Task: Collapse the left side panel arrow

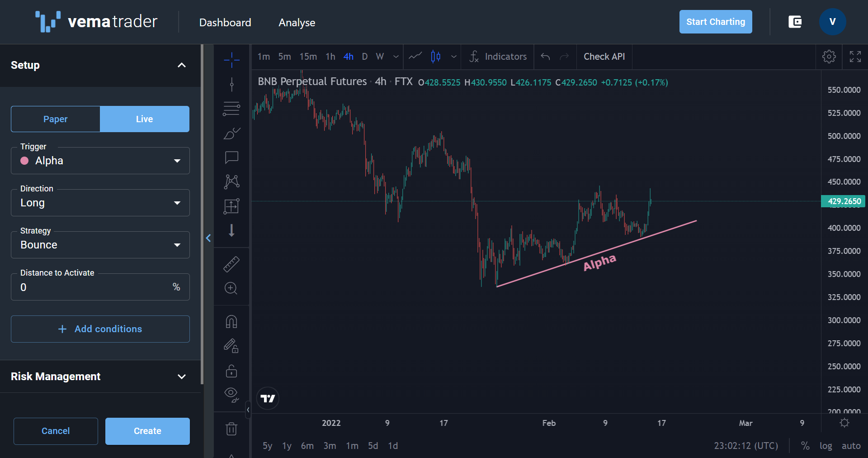Action: point(208,238)
